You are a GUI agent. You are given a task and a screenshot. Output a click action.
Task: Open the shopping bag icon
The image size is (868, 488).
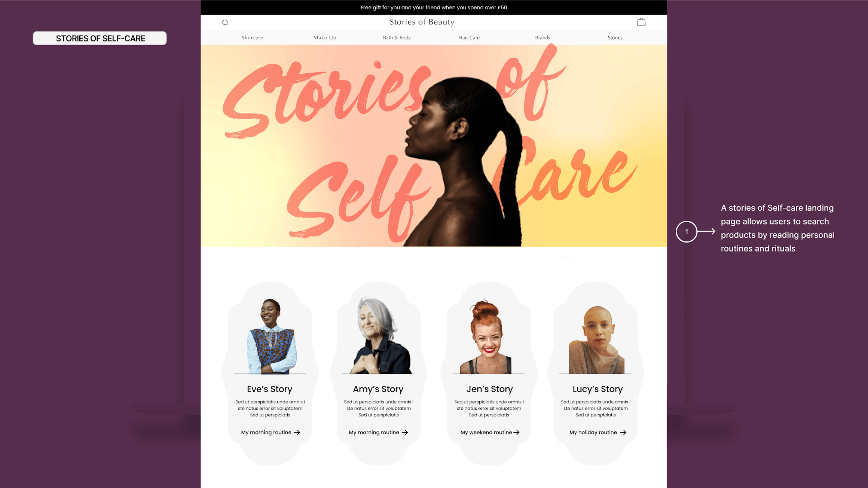point(641,22)
